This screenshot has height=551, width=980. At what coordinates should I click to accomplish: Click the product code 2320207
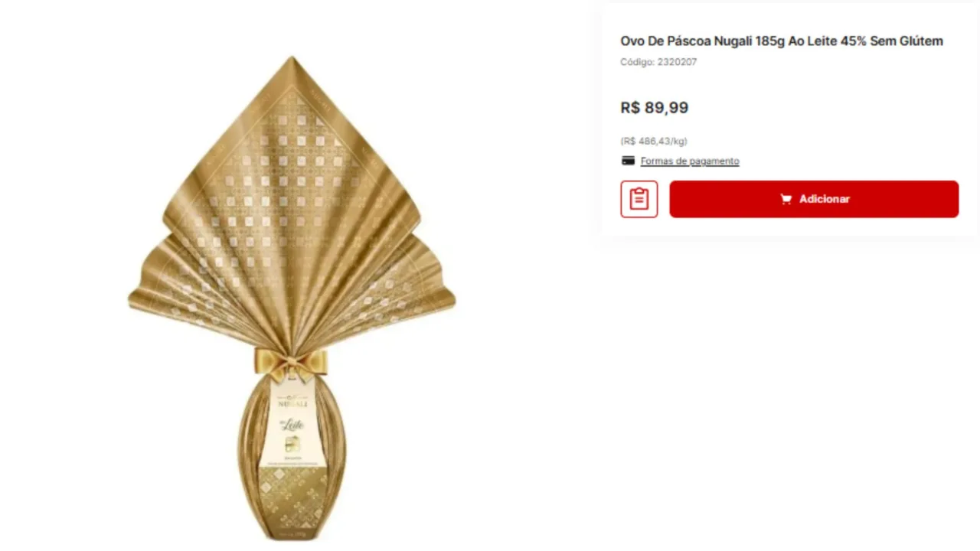point(677,62)
